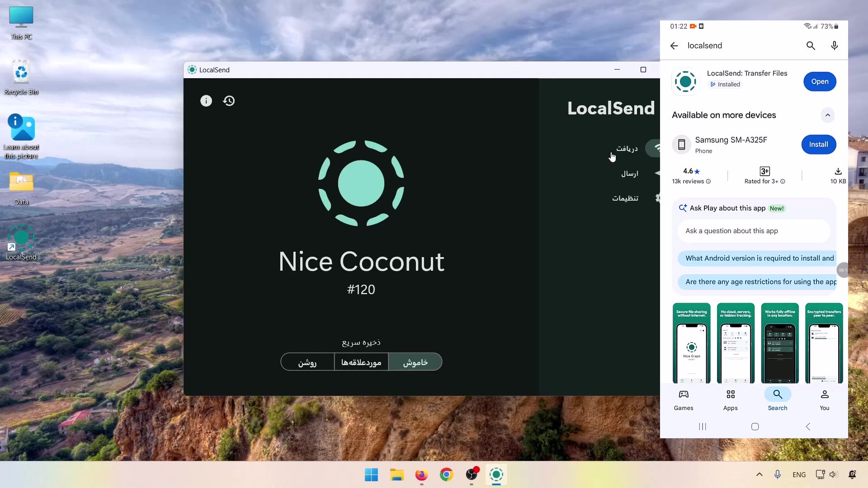Tap the Android home navigation button
The width and height of the screenshot is (868, 488).
click(755, 427)
